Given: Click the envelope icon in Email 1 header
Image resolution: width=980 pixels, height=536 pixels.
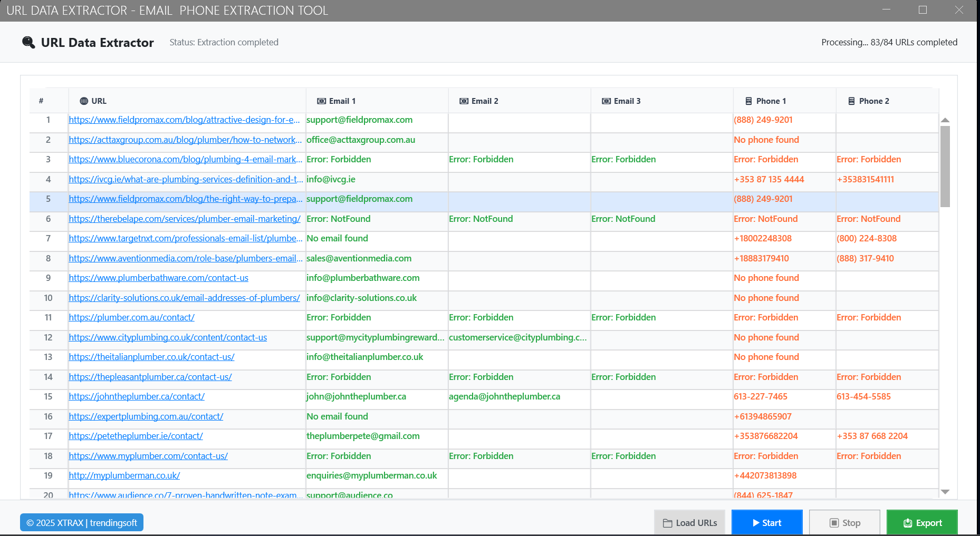Looking at the screenshot, I should click(321, 101).
